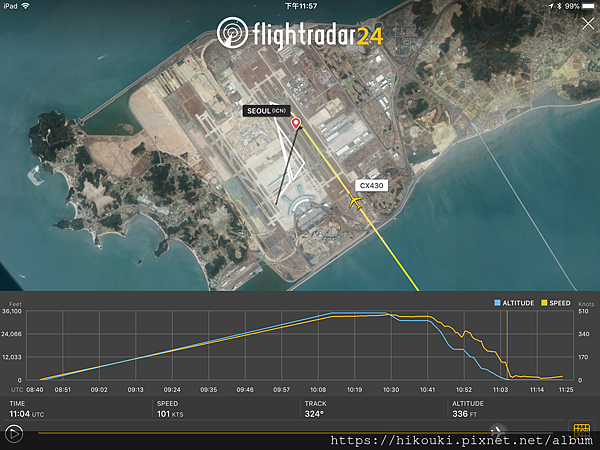The width and height of the screenshot is (600, 450).
Task: Click the 11:25 time axis label
Action: 566,390
